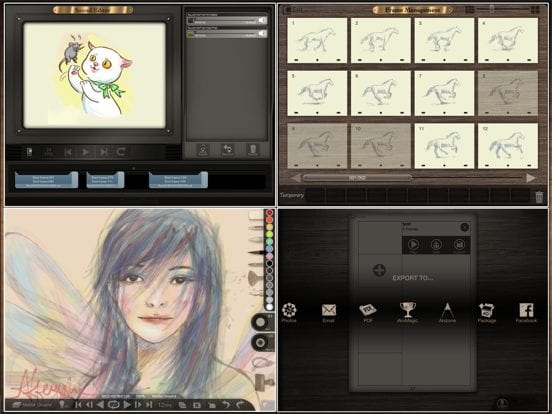Mute the second sound track speaker
Screen dimensions: 552x414
(263, 33)
